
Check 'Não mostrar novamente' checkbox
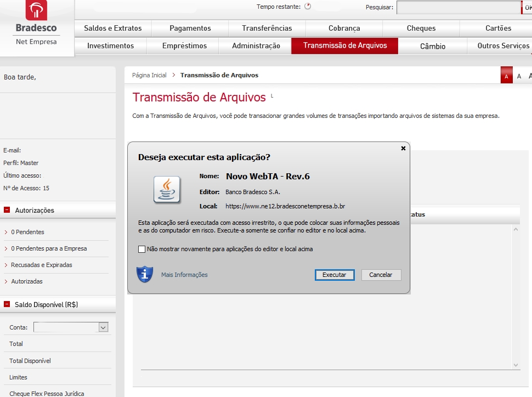click(142, 249)
